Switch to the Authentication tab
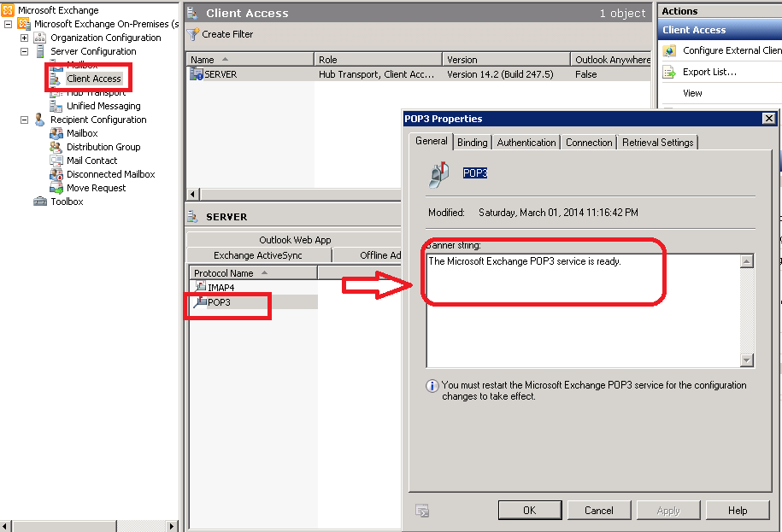782x532 pixels. pyautogui.click(x=526, y=143)
